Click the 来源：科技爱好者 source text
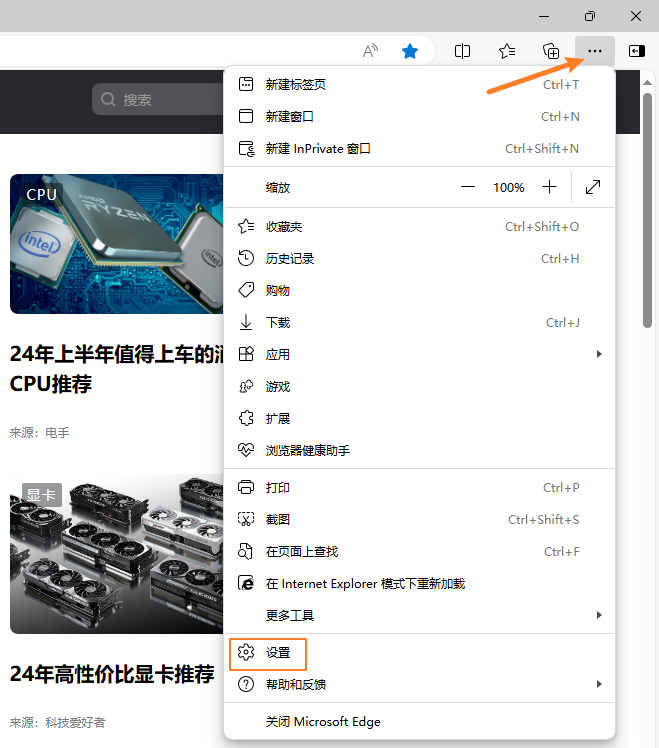Image resolution: width=659 pixels, height=748 pixels. 57,722
